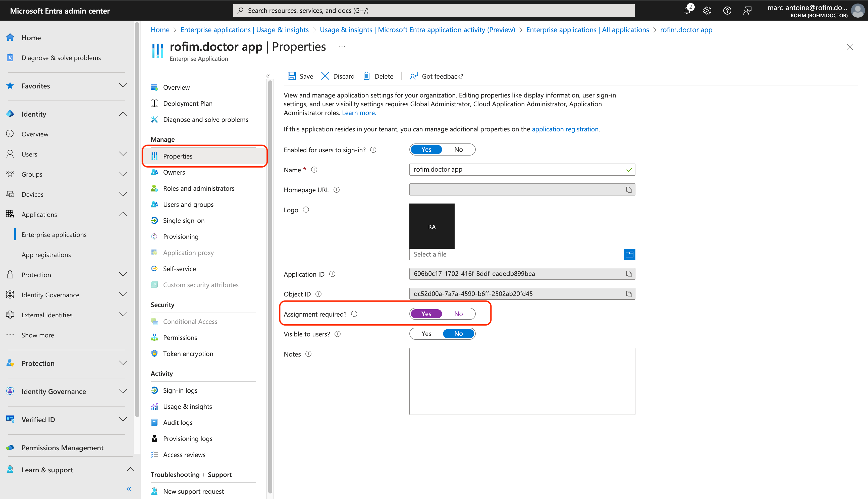Open the notifications bell icon

687,10
